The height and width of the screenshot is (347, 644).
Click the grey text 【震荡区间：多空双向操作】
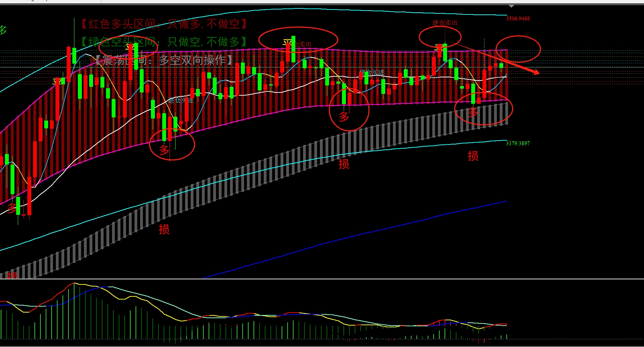coord(164,60)
